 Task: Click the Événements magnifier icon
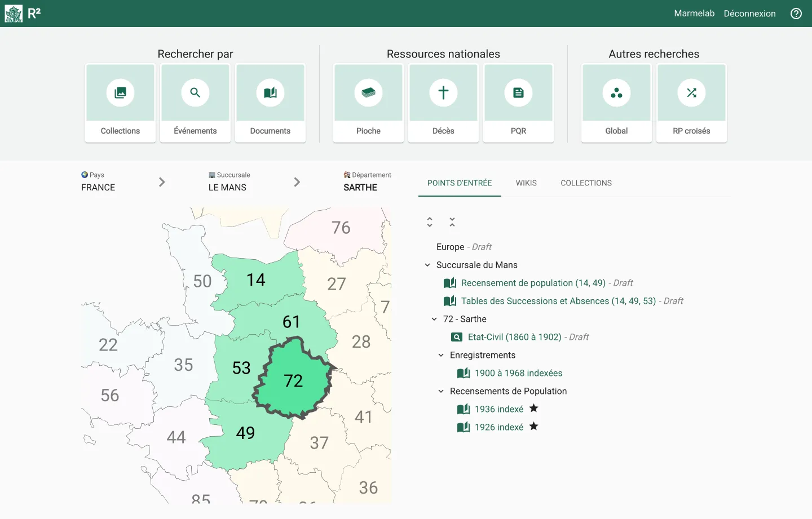click(195, 93)
